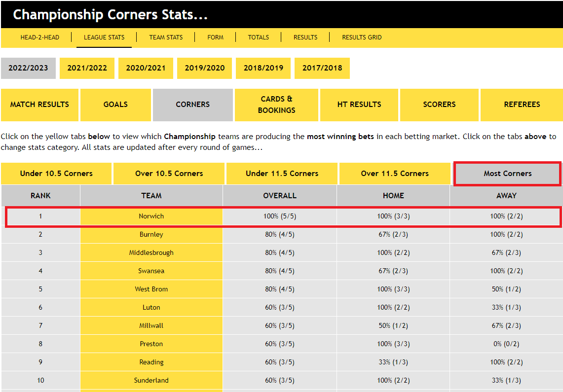Screen dimensions: 563x392
Task: Open the RESULTS menu item
Action: tap(305, 37)
